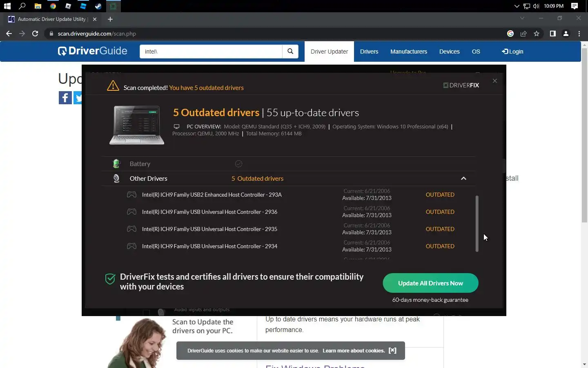Select the Other Drivers row label
This screenshot has width=588, height=368.
(149, 179)
